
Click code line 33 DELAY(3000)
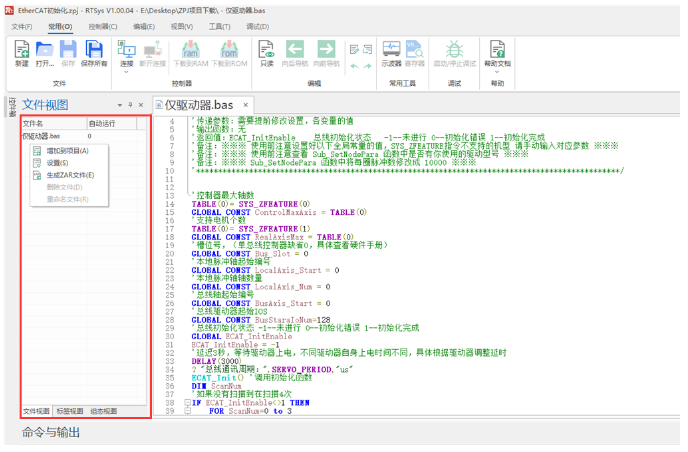pyautogui.click(x=216, y=361)
